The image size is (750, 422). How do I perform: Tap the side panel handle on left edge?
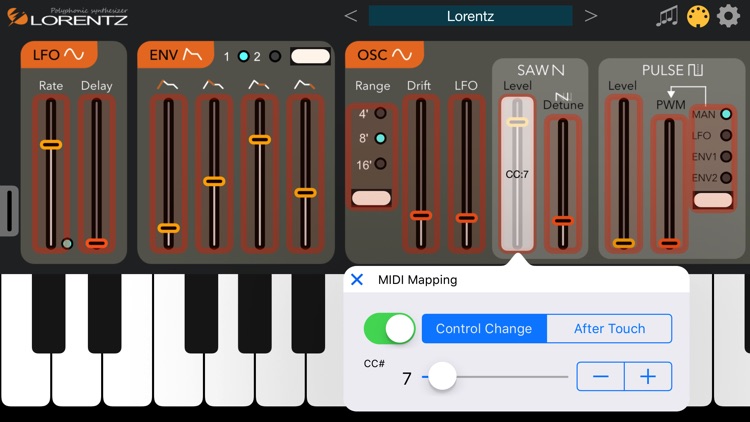click(x=9, y=211)
